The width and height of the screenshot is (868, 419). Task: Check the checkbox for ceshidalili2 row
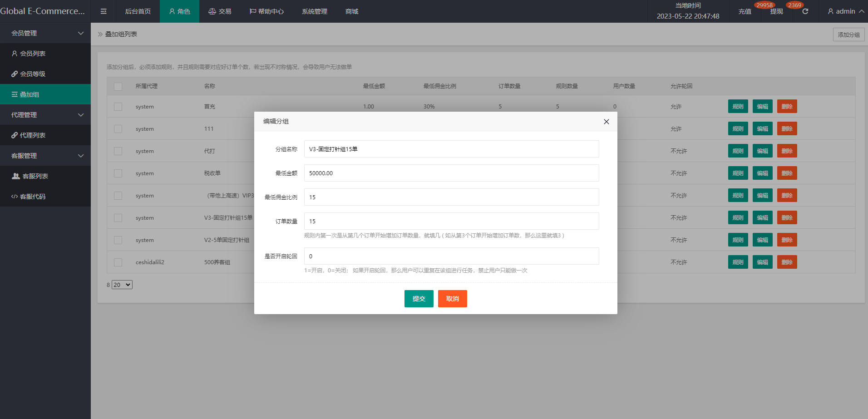click(118, 262)
